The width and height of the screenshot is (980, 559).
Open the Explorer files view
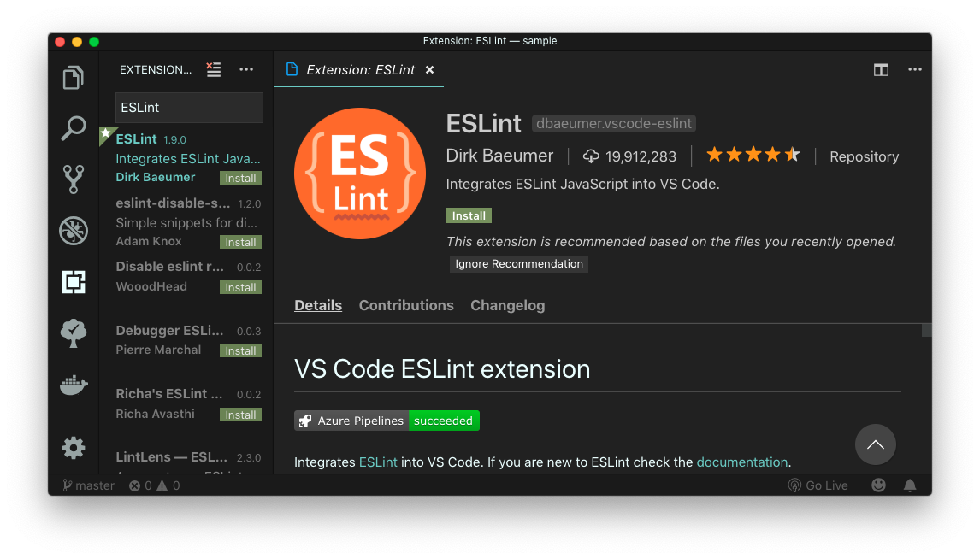coord(74,78)
